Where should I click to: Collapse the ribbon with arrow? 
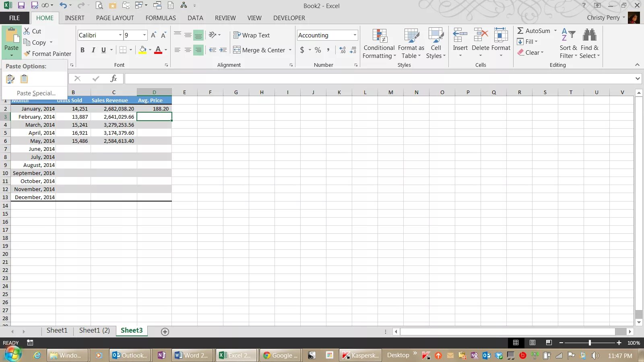pos(637,65)
